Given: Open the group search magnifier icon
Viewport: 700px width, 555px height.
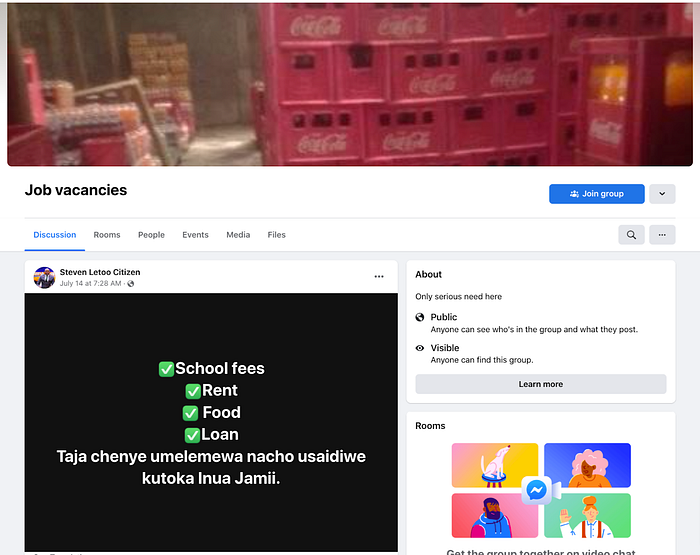Looking at the screenshot, I should 631,235.
